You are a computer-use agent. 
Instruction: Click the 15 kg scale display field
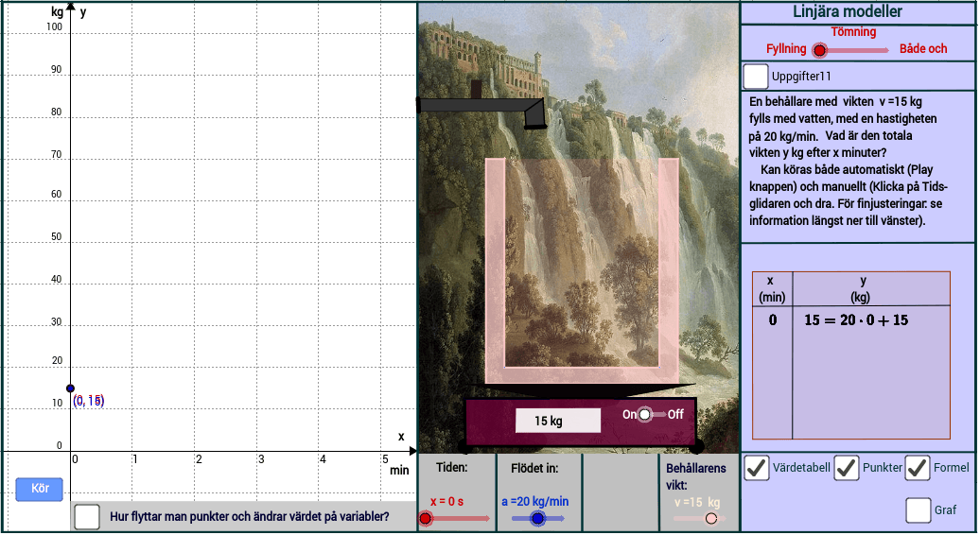557,421
